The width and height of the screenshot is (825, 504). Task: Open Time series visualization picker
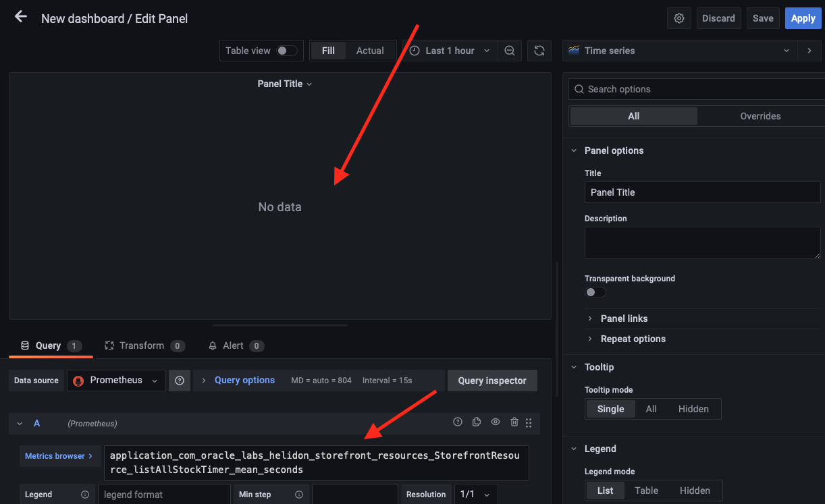680,51
